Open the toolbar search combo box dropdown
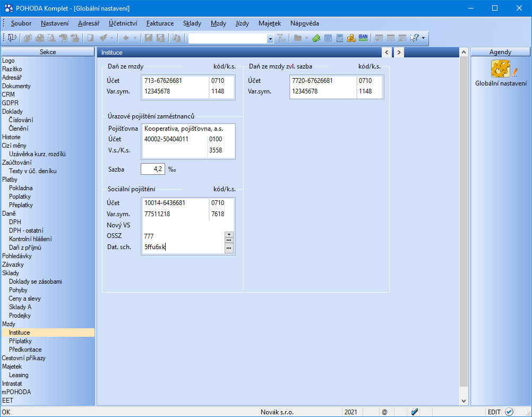 click(x=270, y=38)
